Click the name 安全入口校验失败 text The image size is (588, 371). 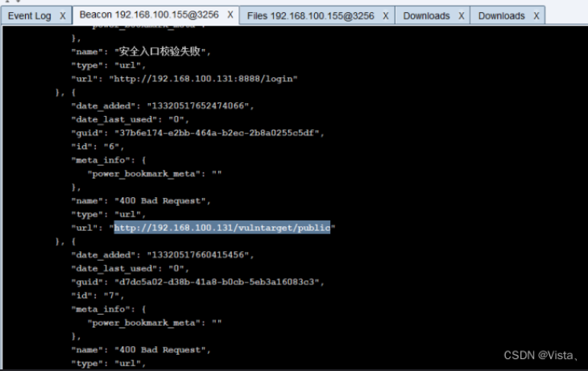tap(159, 52)
